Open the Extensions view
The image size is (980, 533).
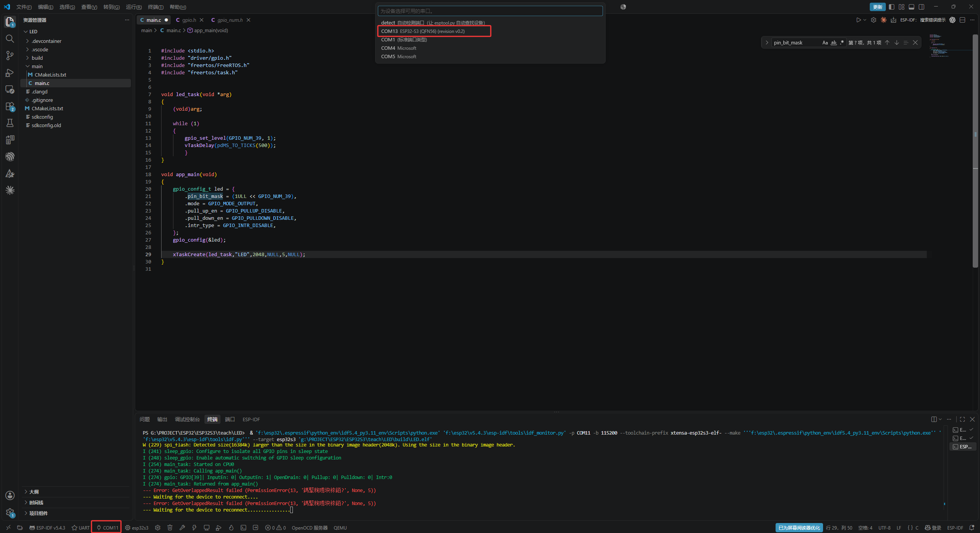[10, 106]
